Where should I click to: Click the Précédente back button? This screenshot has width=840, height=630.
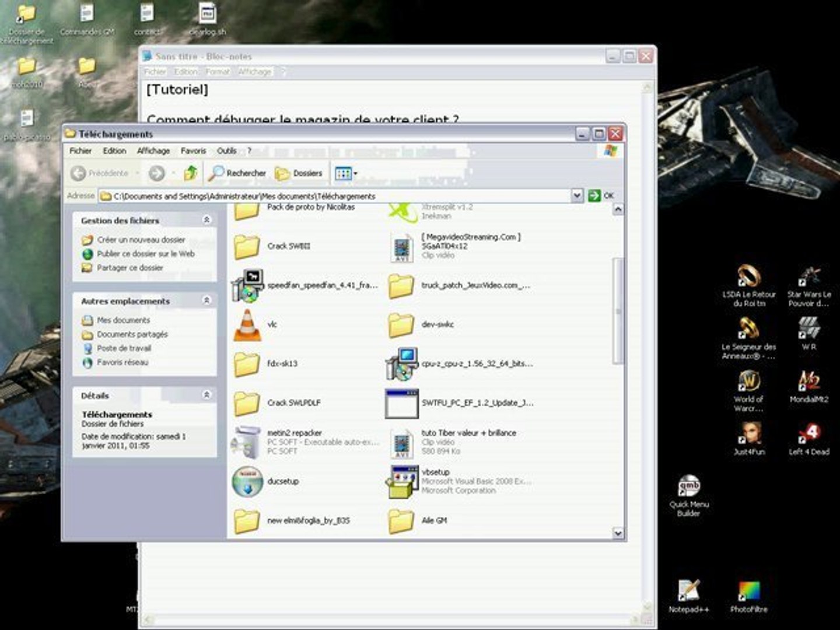coord(99,173)
